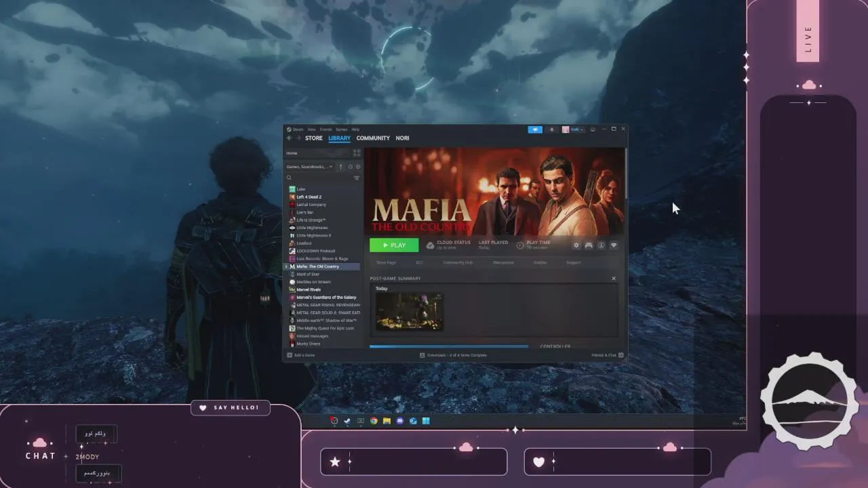This screenshot has width=868, height=488.
Task: Open Downloads manager icon in footer
Action: pyautogui.click(x=422, y=355)
